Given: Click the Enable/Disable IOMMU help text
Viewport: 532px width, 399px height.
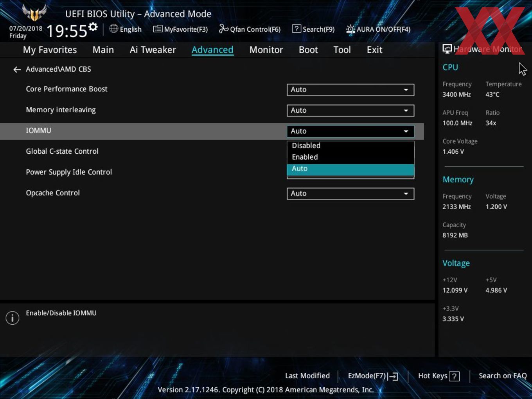Looking at the screenshot, I should 61,313.
